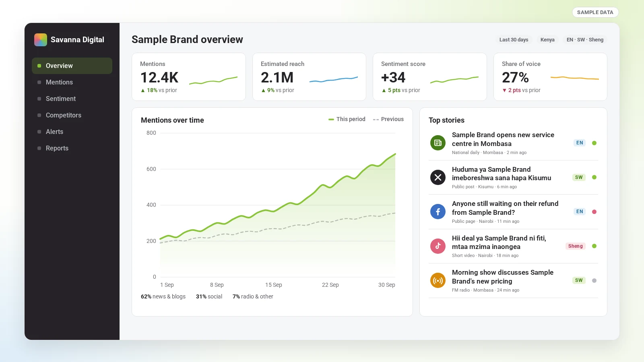Click the '31% social' breakdown
Image resolution: width=644 pixels, height=362 pixels.
(209, 296)
